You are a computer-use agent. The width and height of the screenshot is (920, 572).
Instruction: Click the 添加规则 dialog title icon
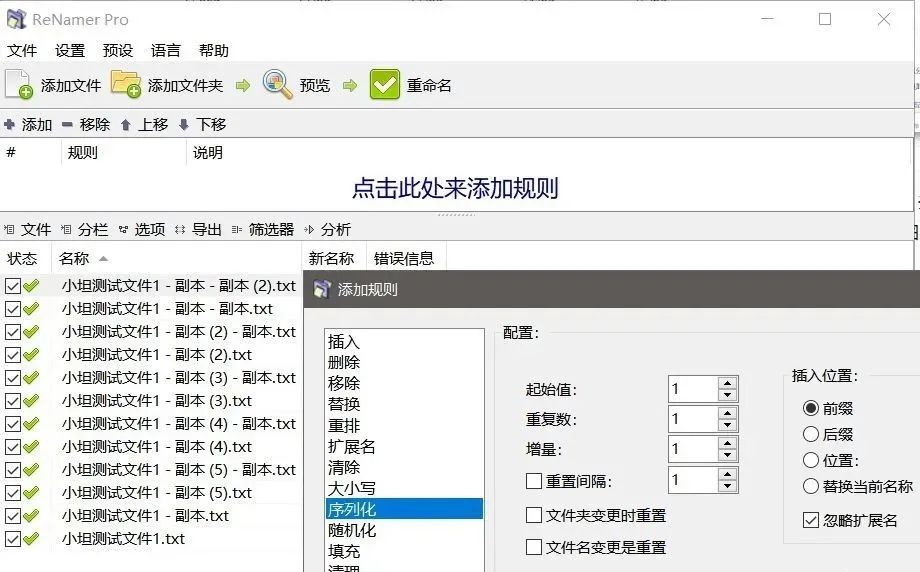click(322, 289)
